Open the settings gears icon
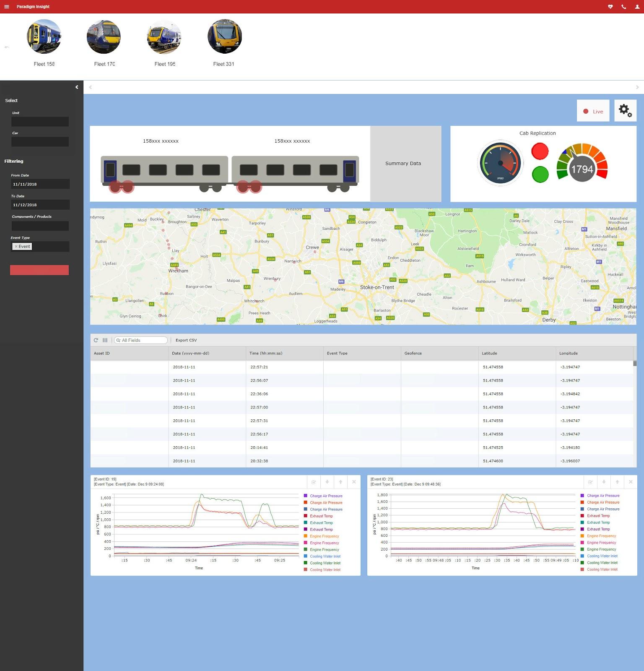 [625, 111]
